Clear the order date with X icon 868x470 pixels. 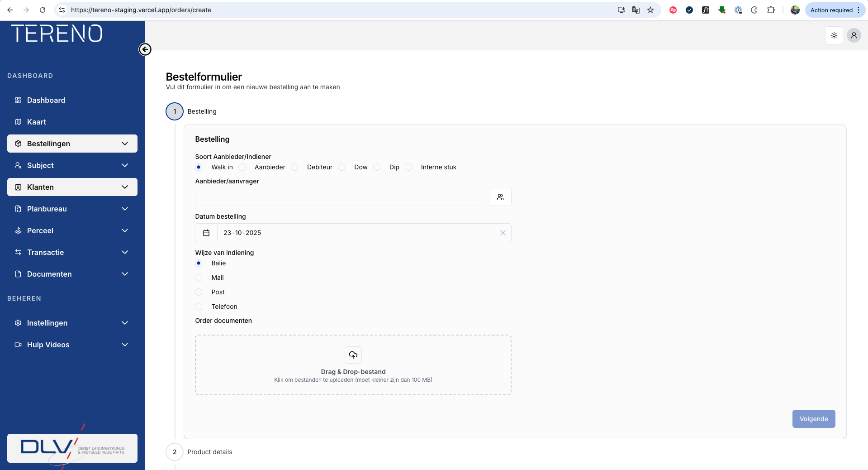pyautogui.click(x=503, y=233)
